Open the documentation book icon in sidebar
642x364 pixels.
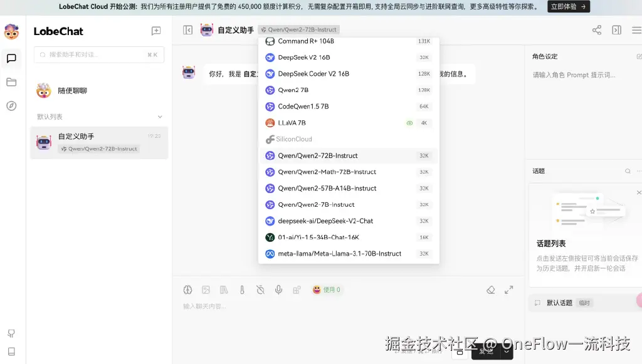(x=11, y=351)
